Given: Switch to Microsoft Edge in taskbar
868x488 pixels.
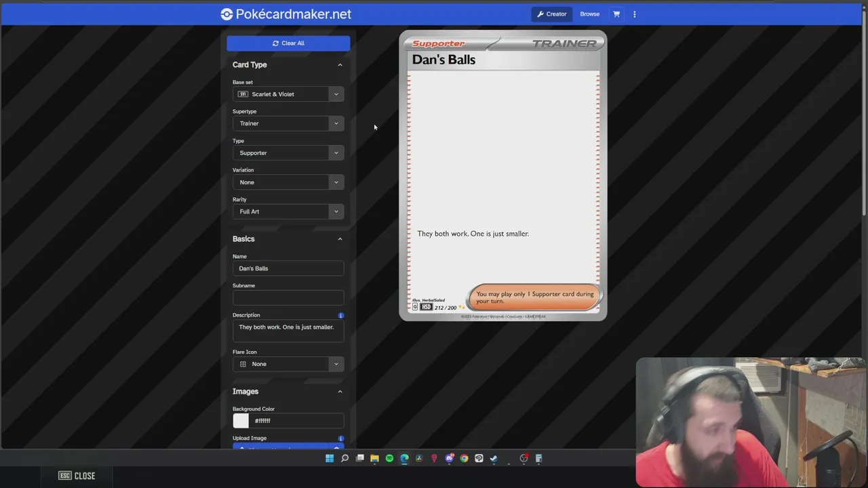Looking at the screenshot, I should [404, 459].
